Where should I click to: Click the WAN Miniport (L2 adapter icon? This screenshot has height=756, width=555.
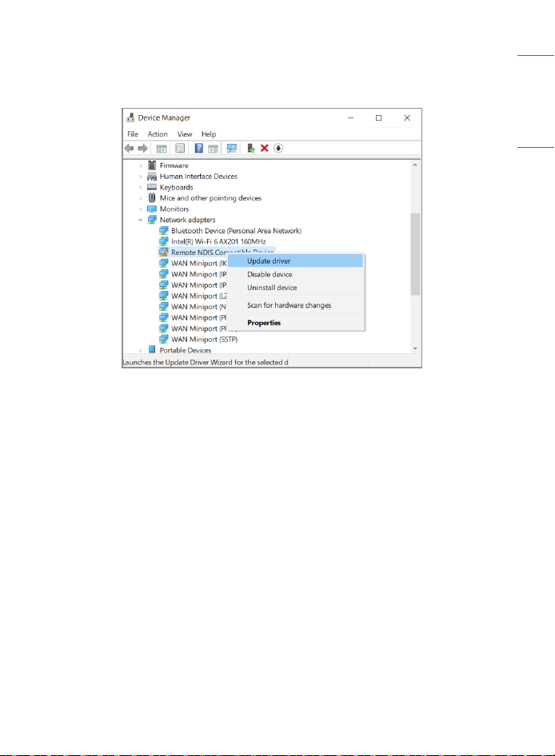tap(164, 296)
